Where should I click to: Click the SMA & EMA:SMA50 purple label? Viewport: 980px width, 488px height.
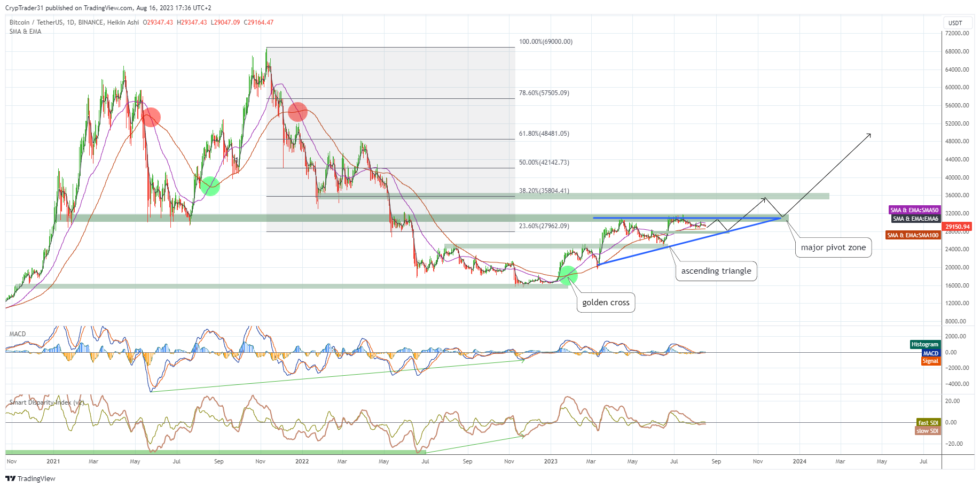914,210
